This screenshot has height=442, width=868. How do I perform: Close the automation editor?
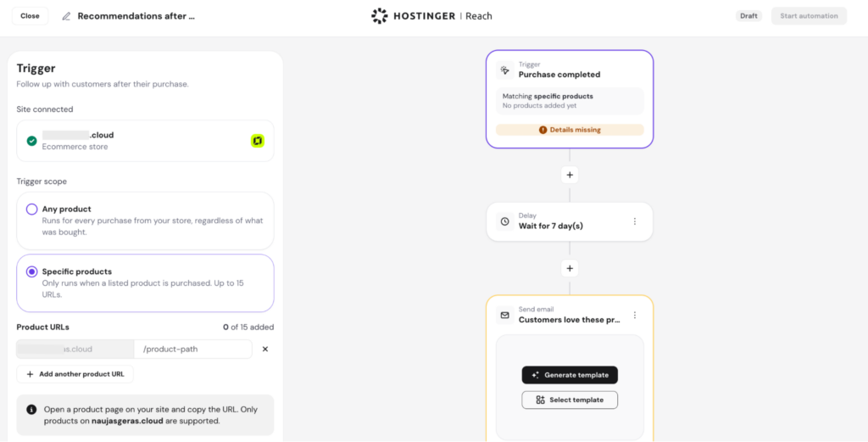[30, 16]
